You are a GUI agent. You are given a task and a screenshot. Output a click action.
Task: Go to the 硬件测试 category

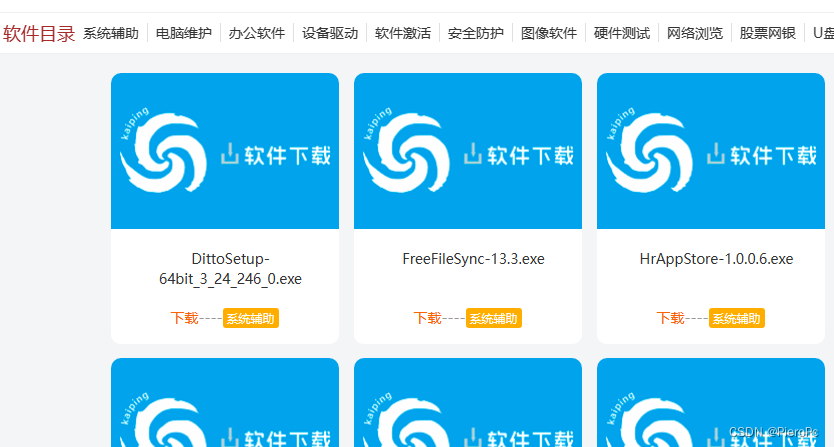(622, 33)
